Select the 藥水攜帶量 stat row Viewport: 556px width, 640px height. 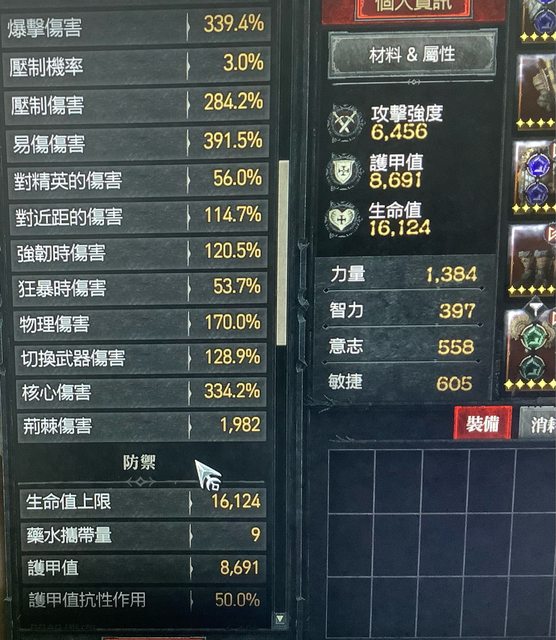(x=143, y=535)
